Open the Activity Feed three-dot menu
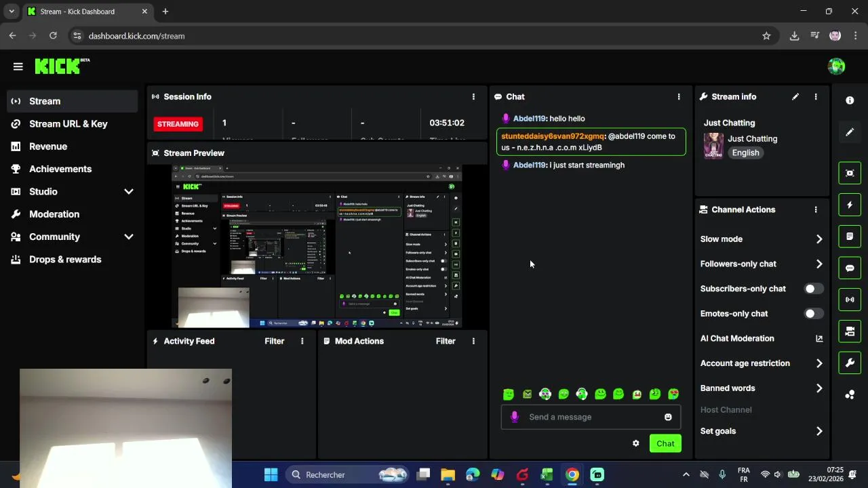This screenshot has width=868, height=488. click(x=302, y=341)
